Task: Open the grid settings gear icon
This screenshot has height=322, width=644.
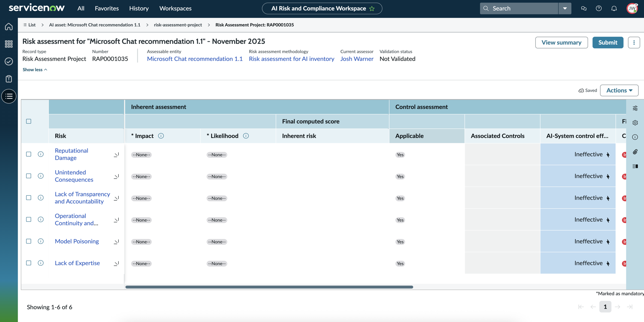Action: [635, 123]
